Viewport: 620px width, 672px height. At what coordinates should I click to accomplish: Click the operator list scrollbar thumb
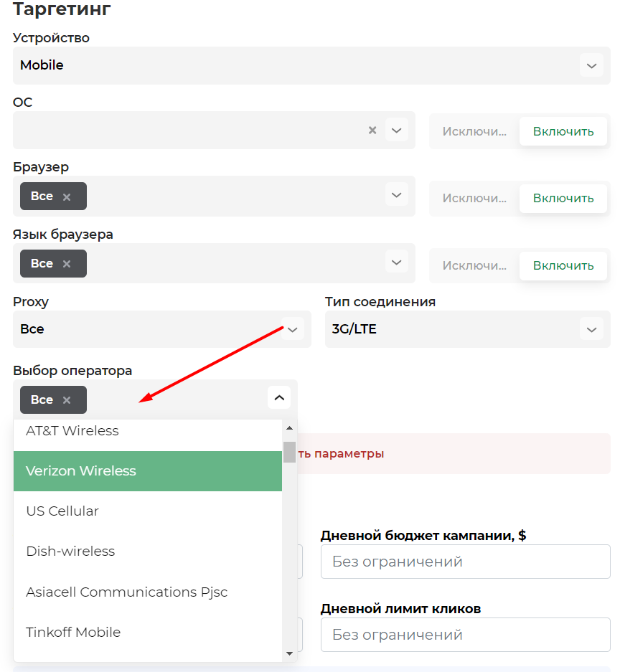289,452
